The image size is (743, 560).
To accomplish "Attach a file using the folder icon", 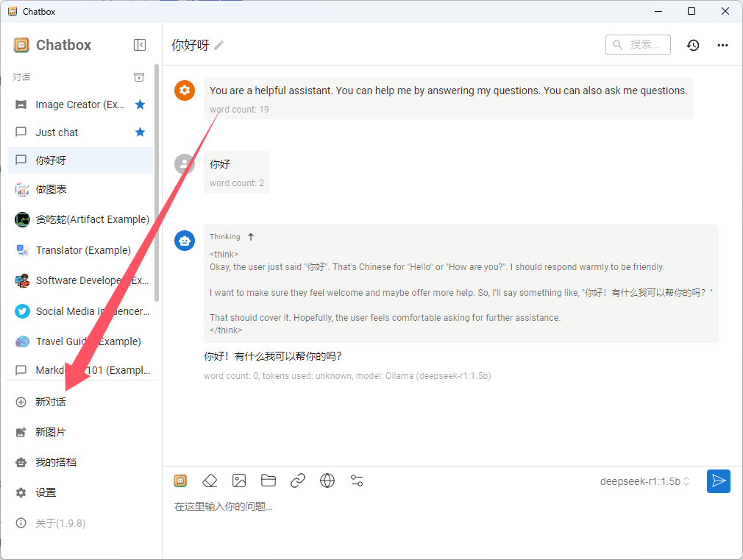I will [x=269, y=481].
